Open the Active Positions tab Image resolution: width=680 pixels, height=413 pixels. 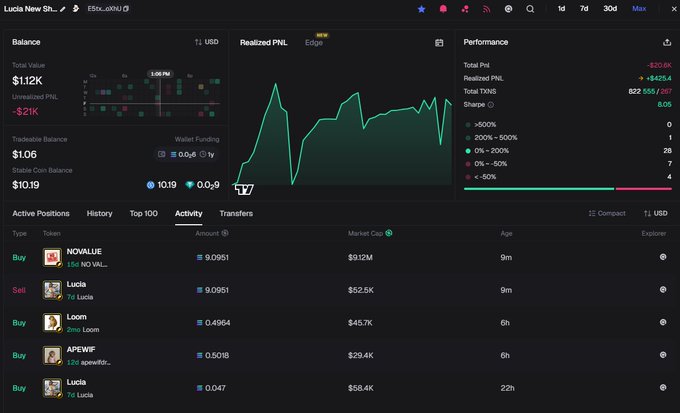pos(41,213)
